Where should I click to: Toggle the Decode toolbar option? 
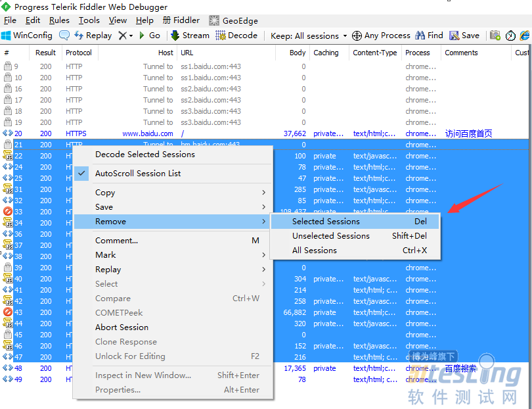pos(236,36)
